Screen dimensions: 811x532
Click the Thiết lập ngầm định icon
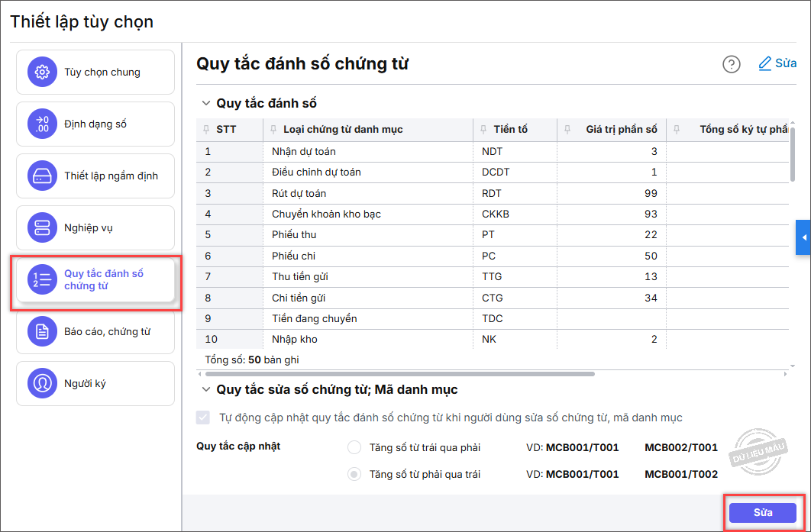pos(43,176)
